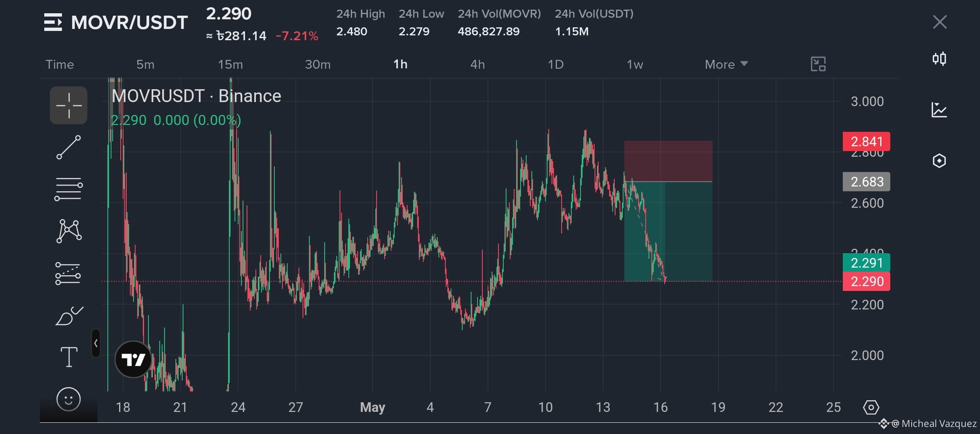Click the 24h High value 2.480
980x434 pixels.
352,31
